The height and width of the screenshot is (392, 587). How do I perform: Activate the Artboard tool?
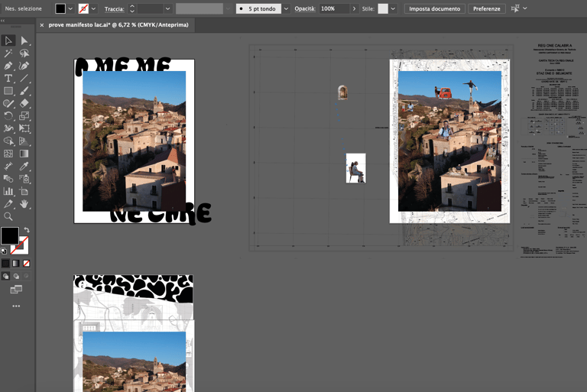click(24, 191)
